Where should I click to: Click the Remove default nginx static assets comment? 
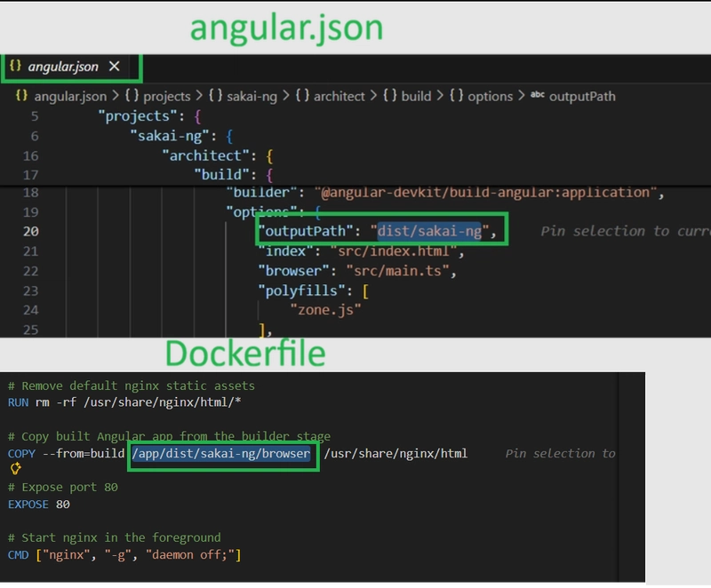pyautogui.click(x=131, y=386)
